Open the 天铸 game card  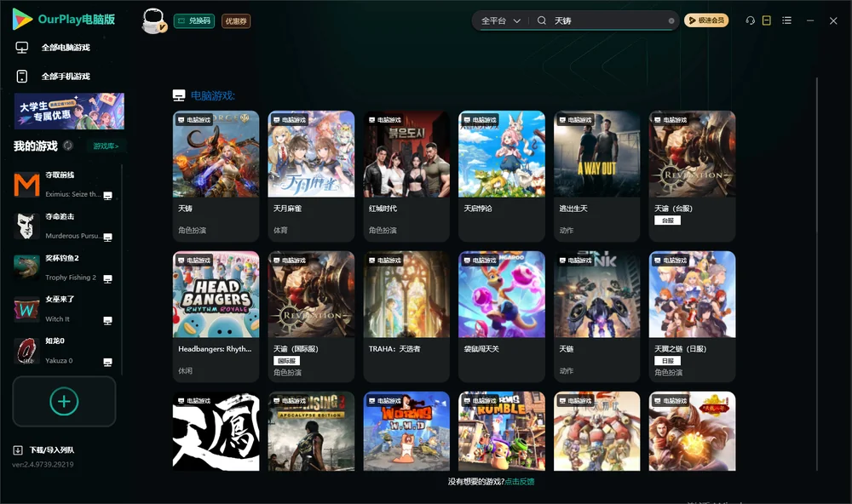click(216, 176)
